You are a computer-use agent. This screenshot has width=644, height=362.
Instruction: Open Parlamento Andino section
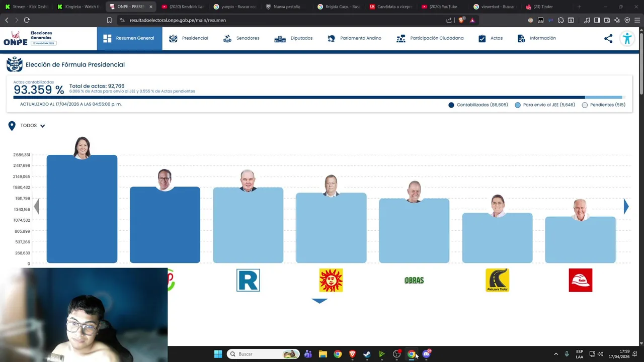point(354,38)
